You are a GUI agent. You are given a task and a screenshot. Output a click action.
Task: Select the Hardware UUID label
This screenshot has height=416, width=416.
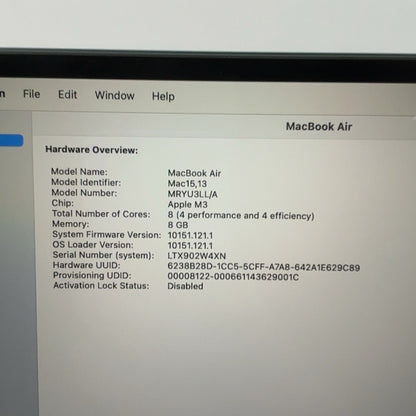pyautogui.click(x=87, y=265)
